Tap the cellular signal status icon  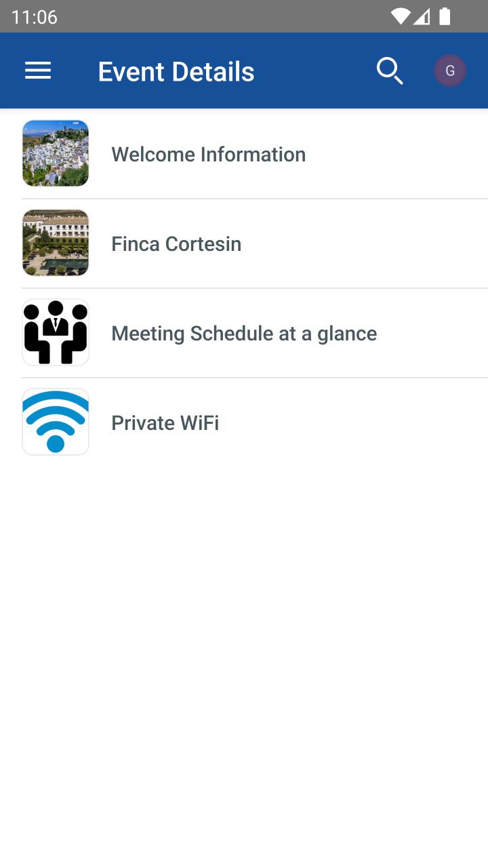coord(422,16)
